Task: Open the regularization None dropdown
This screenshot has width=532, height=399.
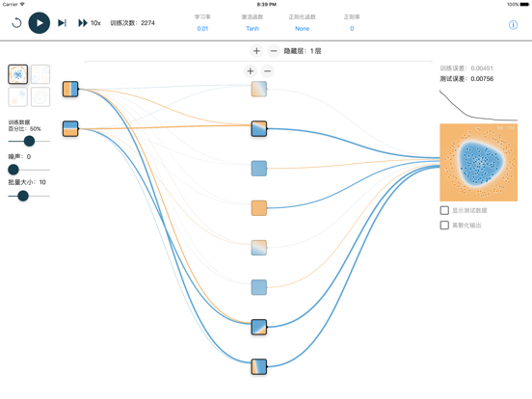Action: (x=302, y=29)
